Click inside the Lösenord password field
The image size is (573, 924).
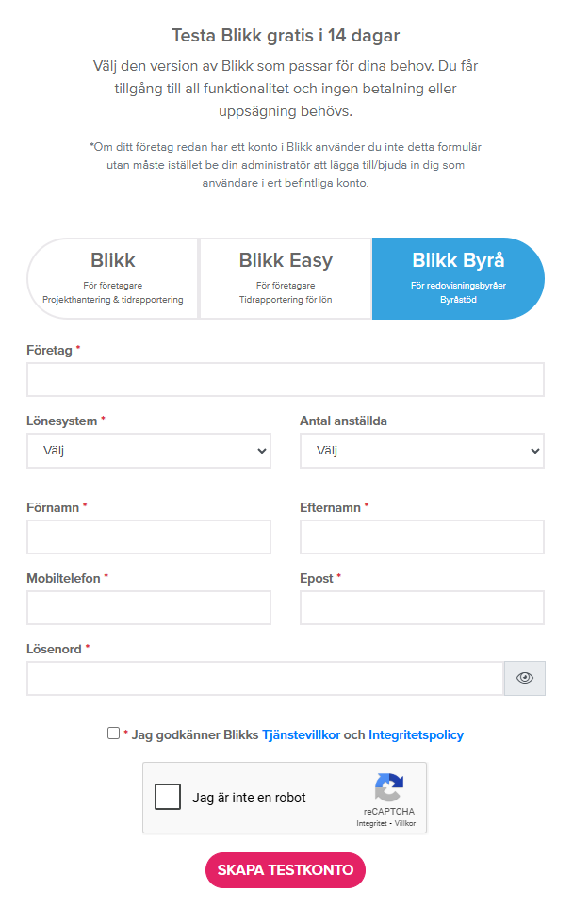(x=265, y=678)
